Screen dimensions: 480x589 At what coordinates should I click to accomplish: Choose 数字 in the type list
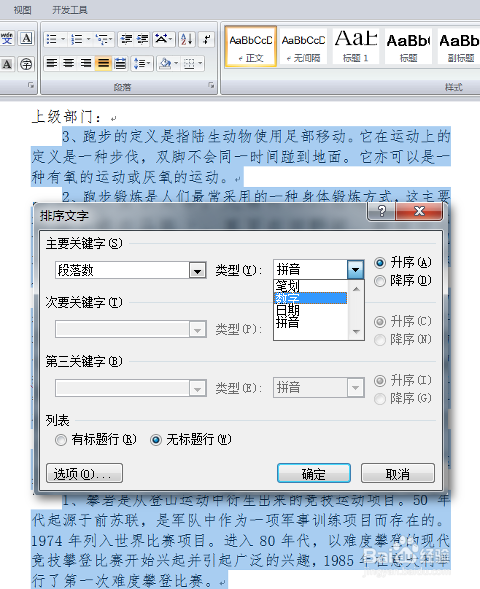[310, 298]
